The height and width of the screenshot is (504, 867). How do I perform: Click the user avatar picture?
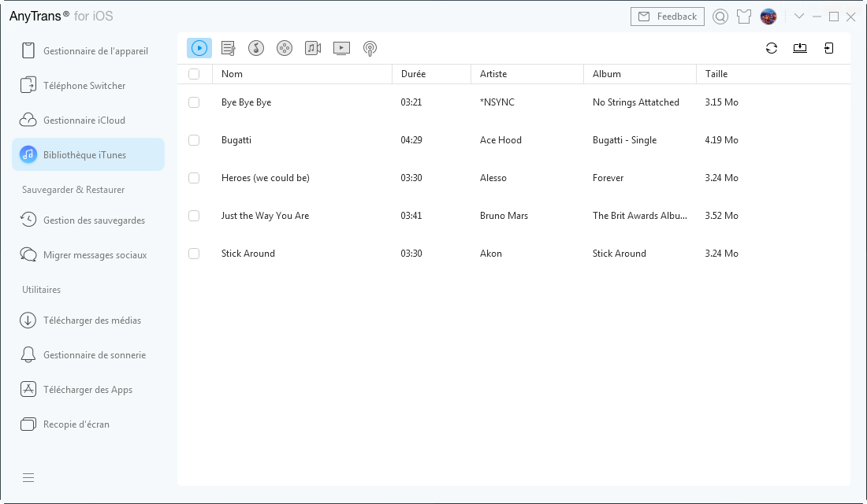tap(768, 17)
